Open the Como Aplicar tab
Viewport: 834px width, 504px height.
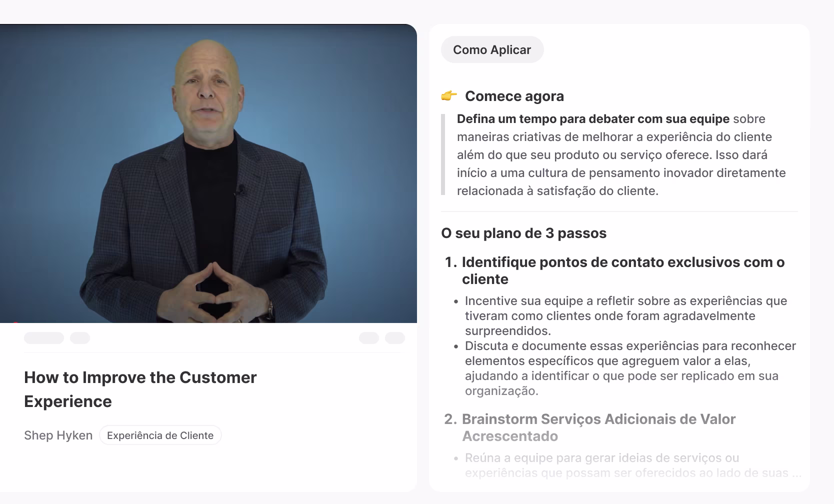(x=492, y=49)
